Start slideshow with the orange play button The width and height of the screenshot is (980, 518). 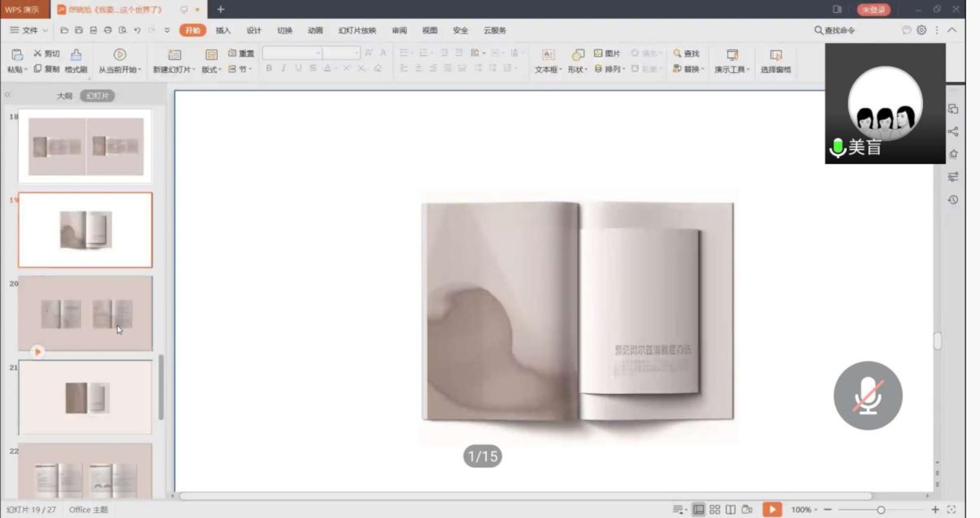tap(772, 510)
